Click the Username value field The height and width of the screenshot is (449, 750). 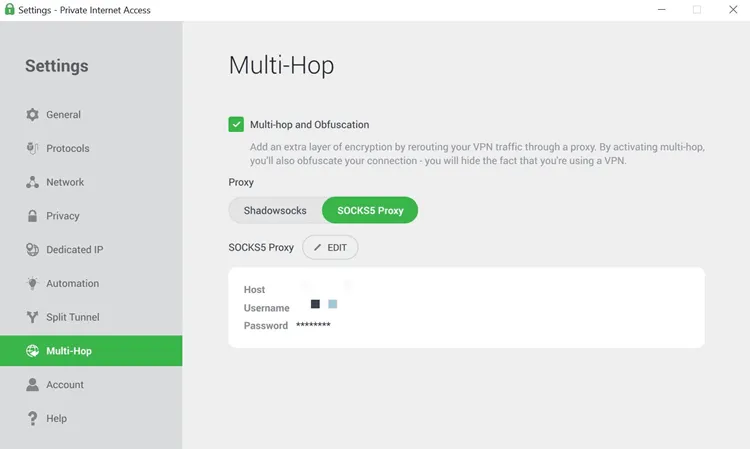[323, 304]
